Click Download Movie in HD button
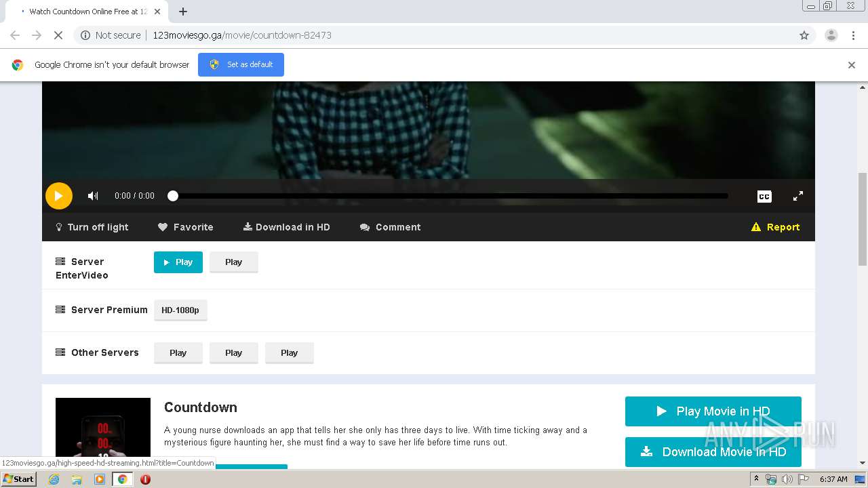868x488 pixels. pos(713,452)
